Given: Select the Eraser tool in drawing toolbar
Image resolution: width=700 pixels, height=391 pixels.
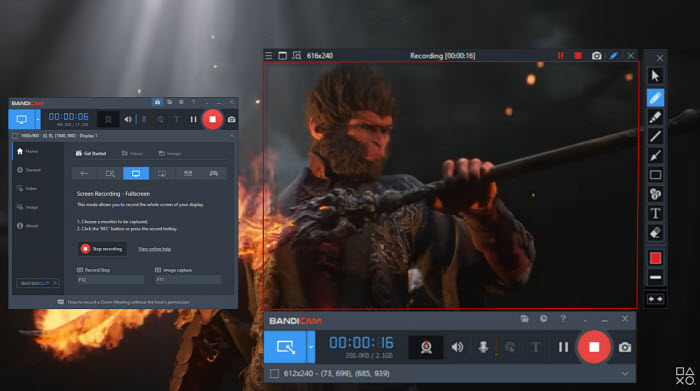Looking at the screenshot, I should 655,233.
